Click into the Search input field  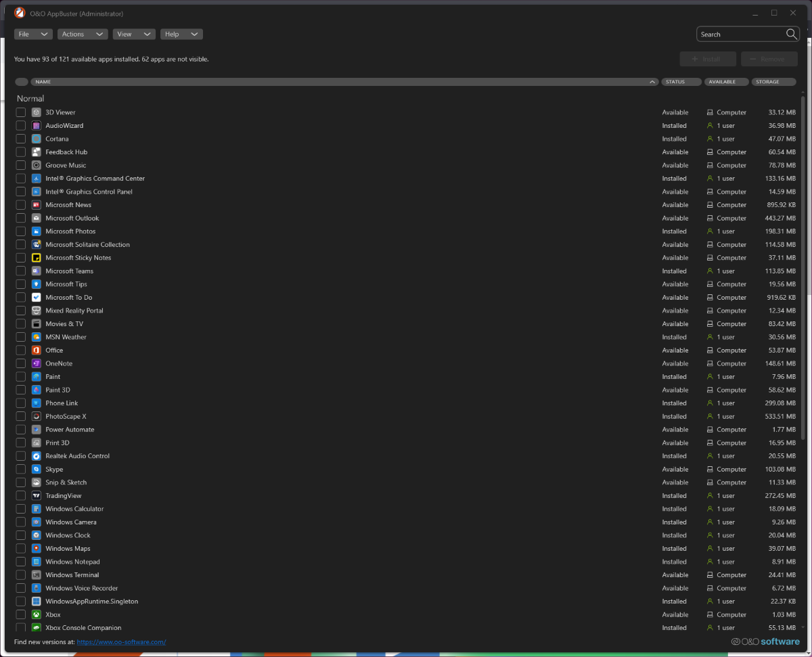[x=741, y=34]
